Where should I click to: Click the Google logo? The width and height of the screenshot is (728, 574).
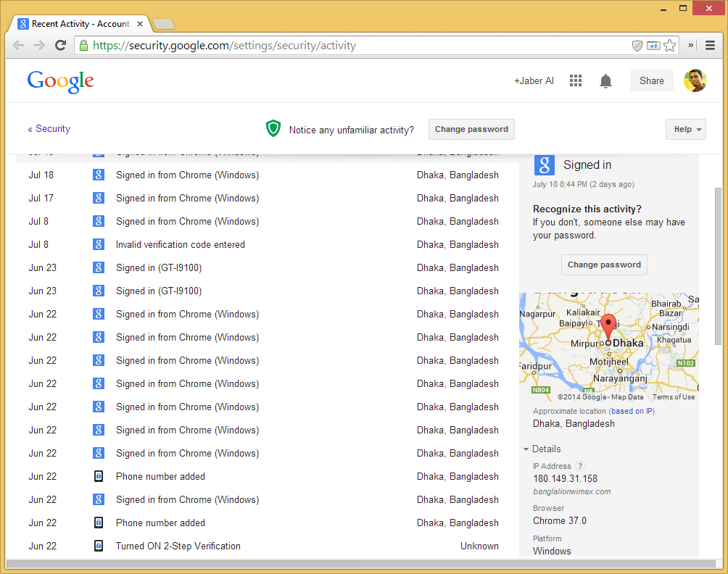pyautogui.click(x=61, y=81)
